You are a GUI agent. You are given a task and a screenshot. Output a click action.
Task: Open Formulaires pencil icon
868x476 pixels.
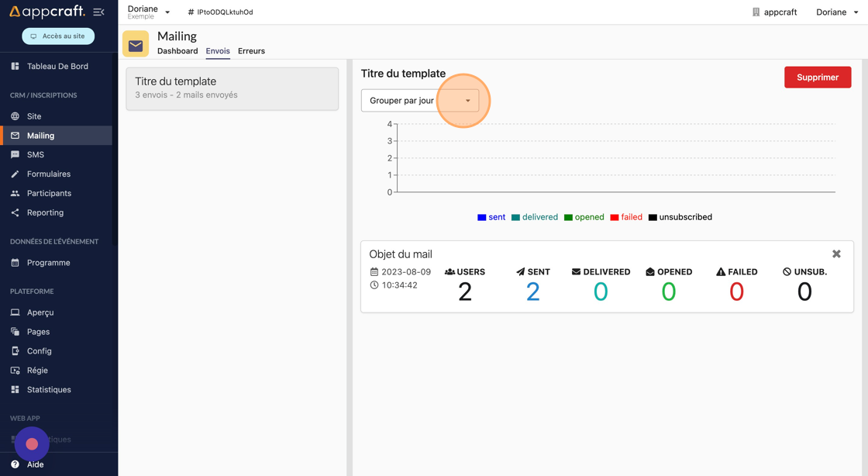(x=15, y=174)
